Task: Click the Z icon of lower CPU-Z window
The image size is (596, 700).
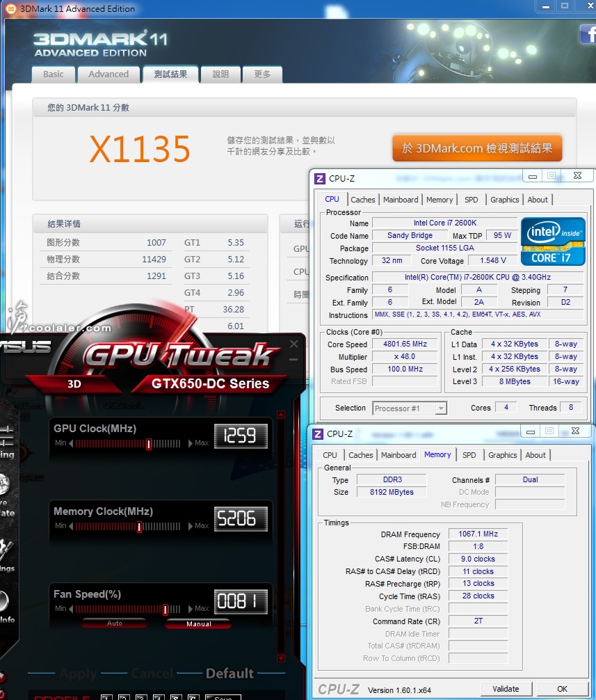Action: pyautogui.click(x=318, y=434)
